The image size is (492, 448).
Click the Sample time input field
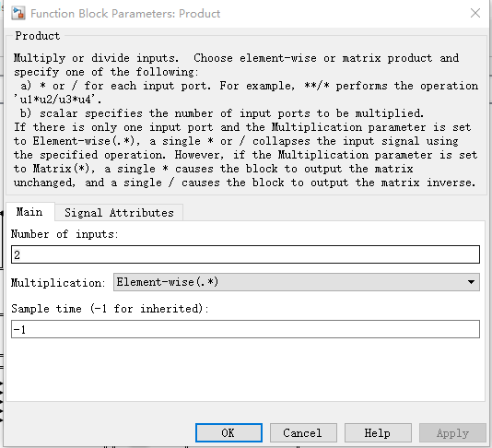point(245,329)
